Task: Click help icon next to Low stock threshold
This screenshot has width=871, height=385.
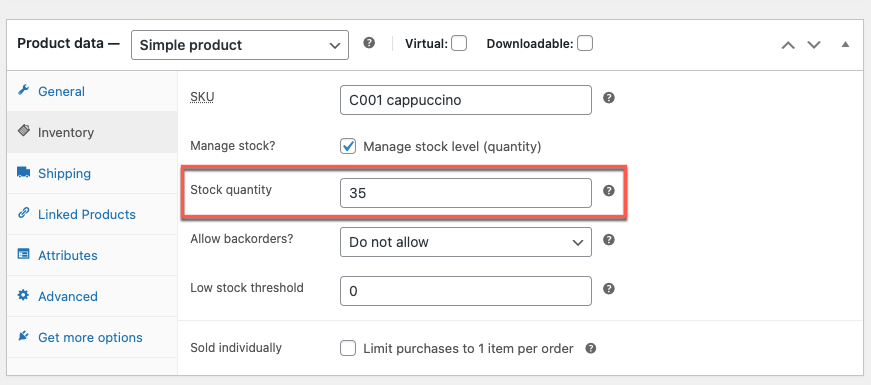Action: pyautogui.click(x=609, y=289)
